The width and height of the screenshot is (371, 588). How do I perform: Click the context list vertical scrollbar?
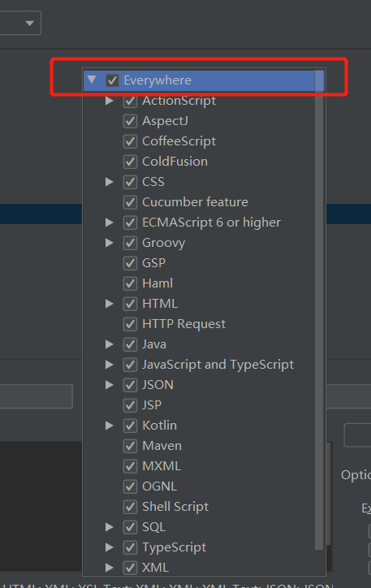click(319, 309)
